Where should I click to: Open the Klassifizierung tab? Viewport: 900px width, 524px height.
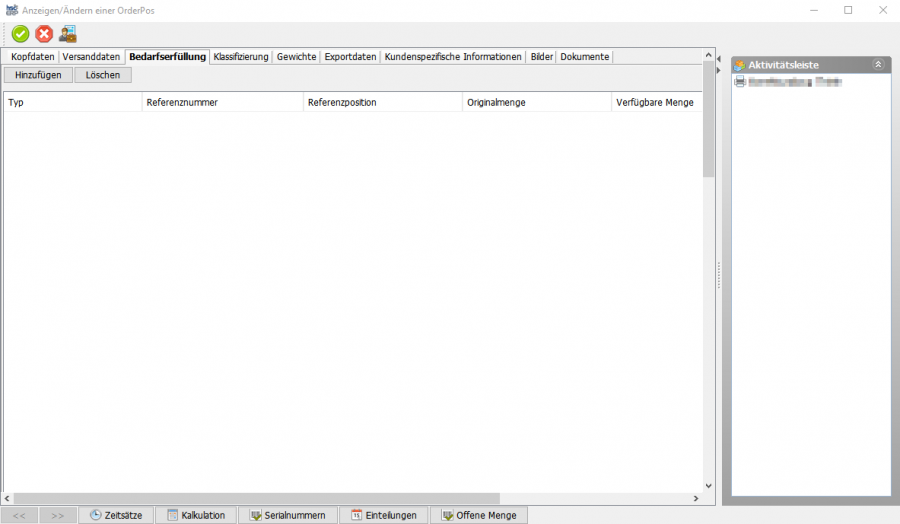pos(241,57)
